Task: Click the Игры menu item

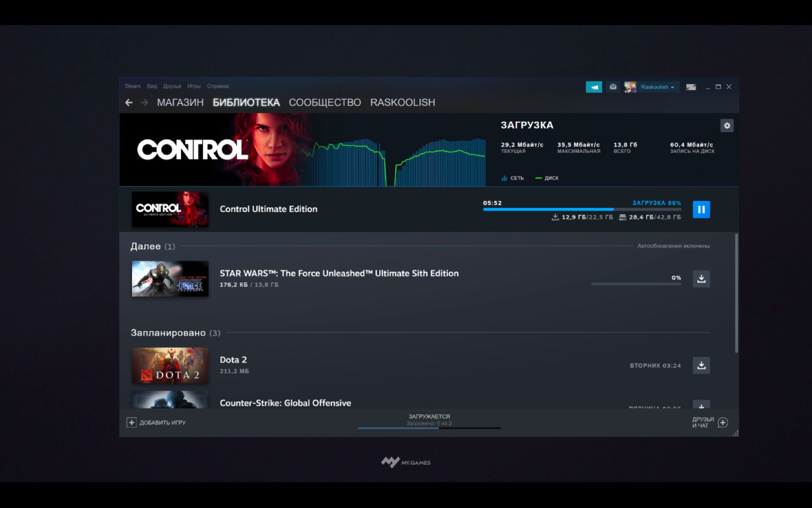Action: (194, 86)
